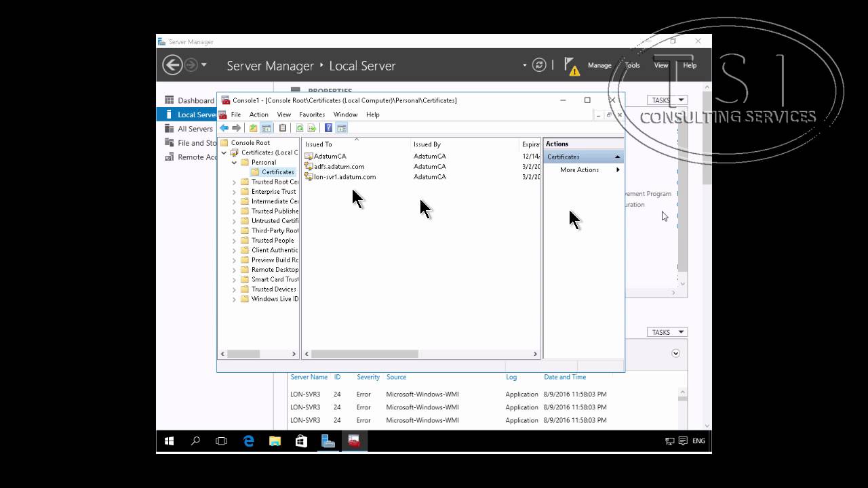The width and height of the screenshot is (868, 488).
Task: Open the Properties TASKS dropdown in Server Manager
Action: [669, 100]
